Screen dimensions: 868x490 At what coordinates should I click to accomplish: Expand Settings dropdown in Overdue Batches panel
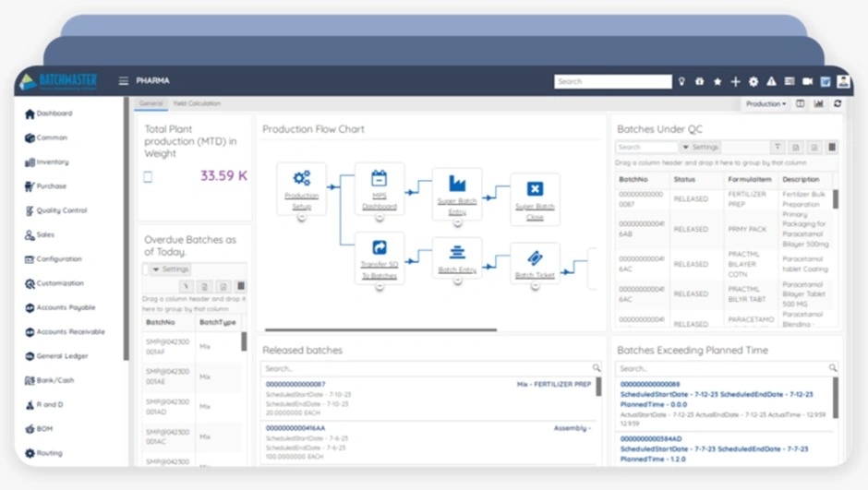[x=167, y=269]
